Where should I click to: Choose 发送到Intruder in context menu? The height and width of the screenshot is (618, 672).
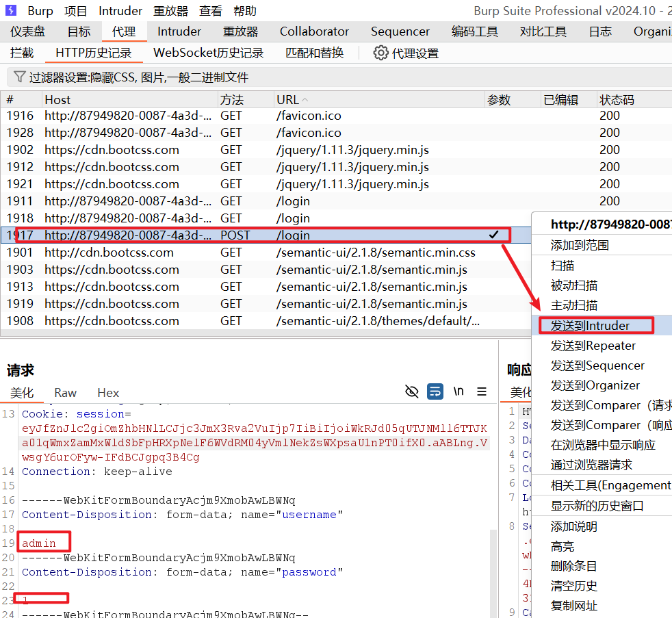(602, 325)
